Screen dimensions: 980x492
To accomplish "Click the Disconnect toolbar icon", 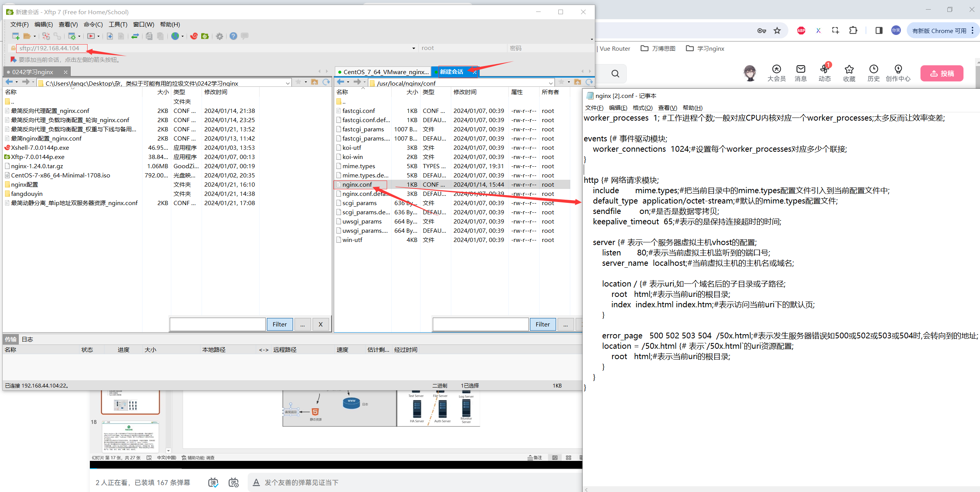I will [46, 36].
